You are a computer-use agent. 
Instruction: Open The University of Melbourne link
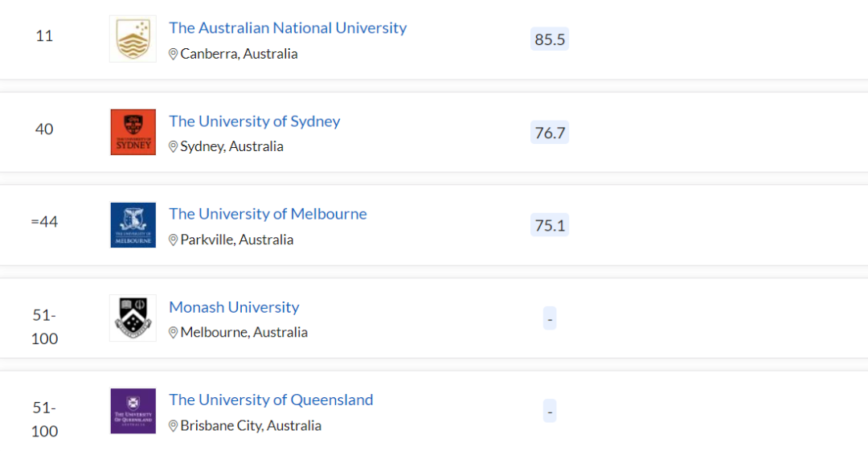pos(268,214)
